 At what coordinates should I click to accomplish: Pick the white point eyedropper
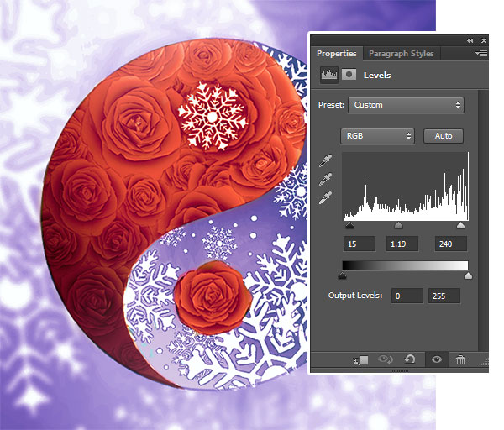click(325, 197)
